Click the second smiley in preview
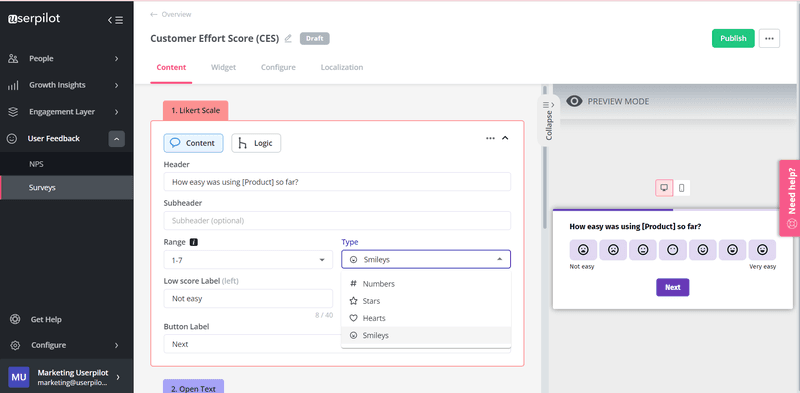Viewport: 800px width, 393px height. 613,250
